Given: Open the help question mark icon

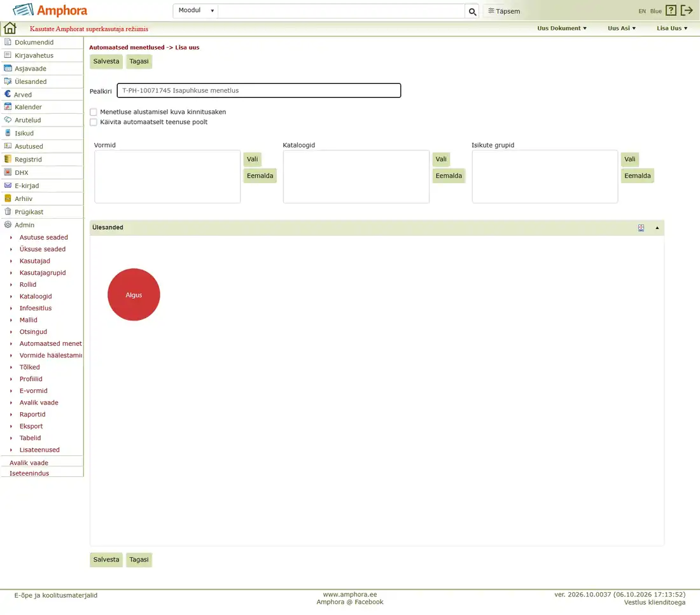Looking at the screenshot, I should point(671,10).
